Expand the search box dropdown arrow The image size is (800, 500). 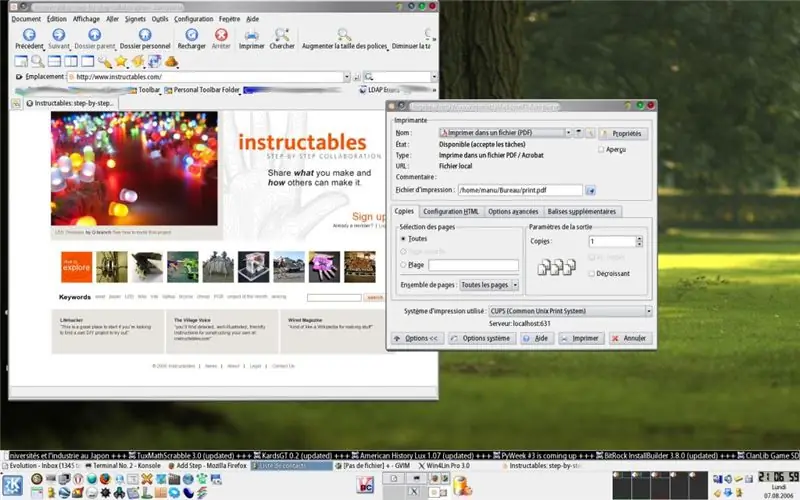pos(434,77)
